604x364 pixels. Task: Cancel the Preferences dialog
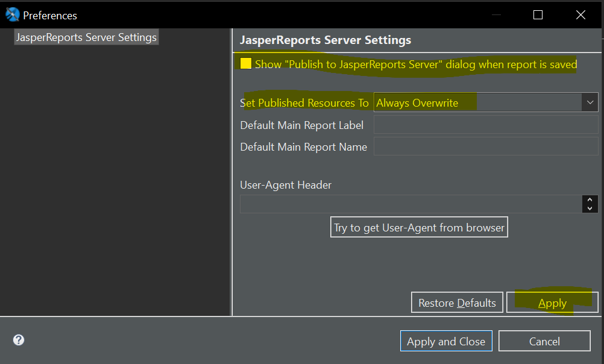point(544,341)
